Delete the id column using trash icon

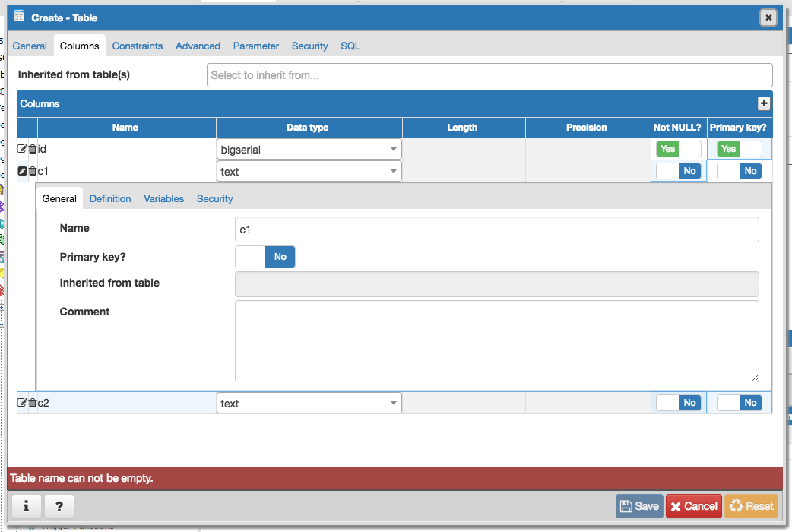pyautogui.click(x=33, y=149)
